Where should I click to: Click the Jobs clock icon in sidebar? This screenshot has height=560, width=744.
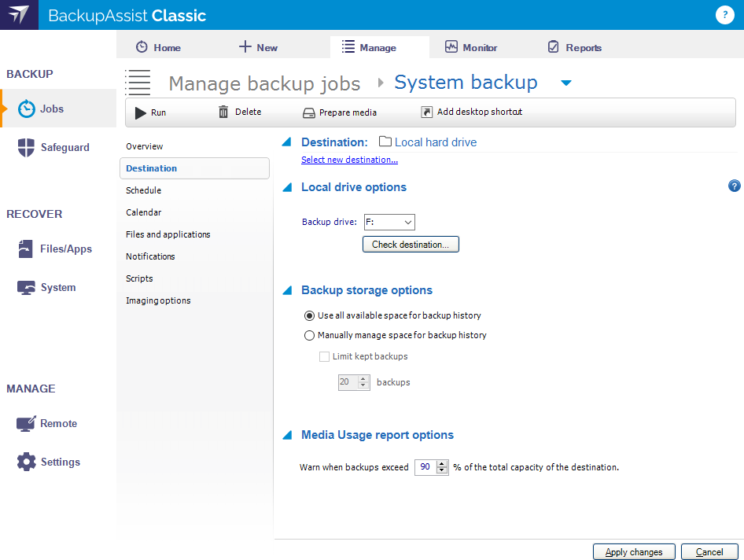pos(27,109)
